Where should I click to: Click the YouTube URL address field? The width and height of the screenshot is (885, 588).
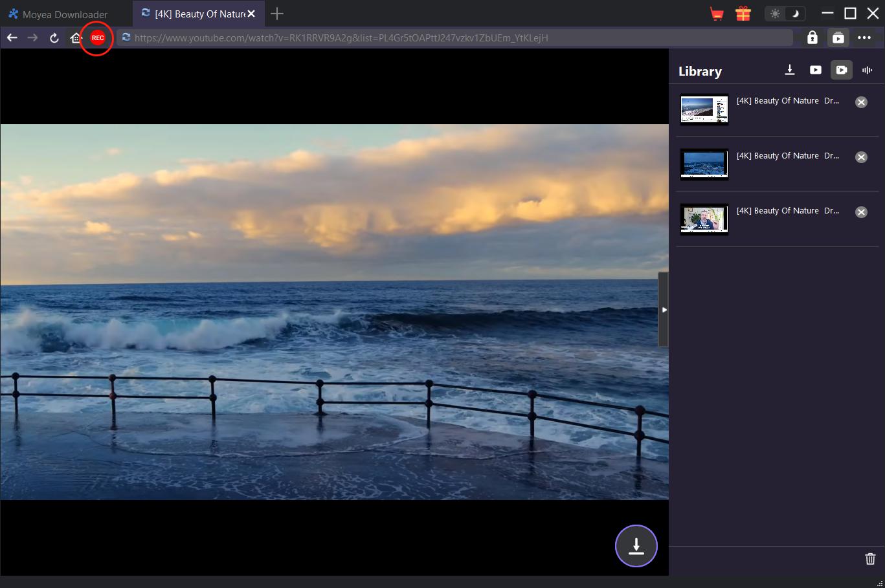[453, 38]
